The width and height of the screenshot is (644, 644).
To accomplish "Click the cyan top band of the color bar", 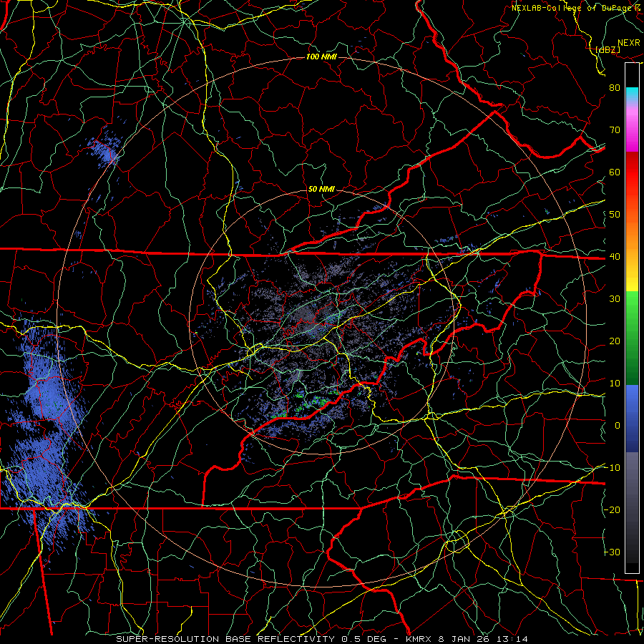I will pyautogui.click(x=632, y=94).
